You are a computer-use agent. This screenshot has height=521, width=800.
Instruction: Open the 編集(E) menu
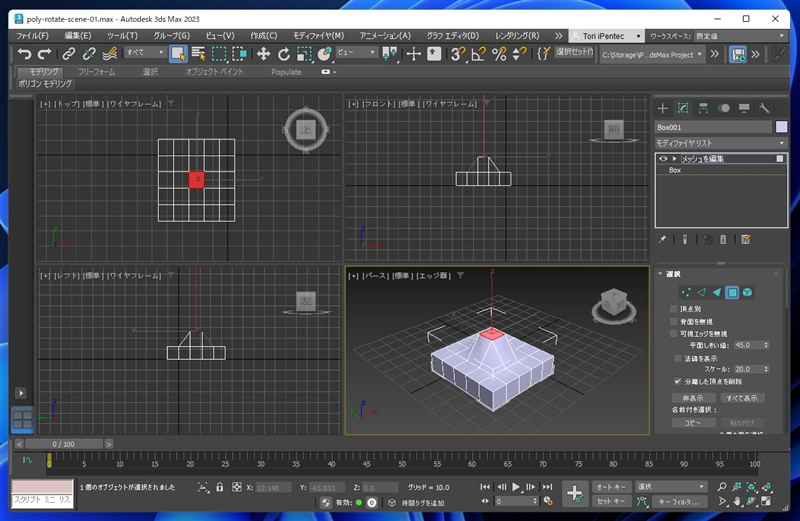click(x=78, y=36)
